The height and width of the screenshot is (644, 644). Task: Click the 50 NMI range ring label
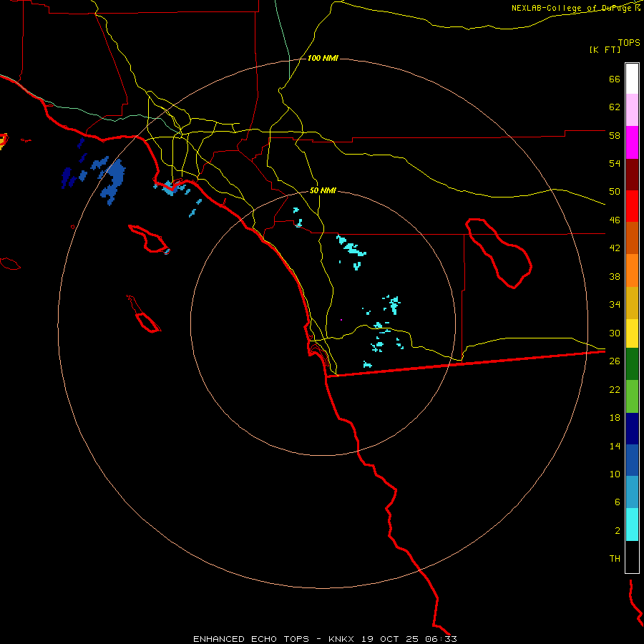point(323,190)
